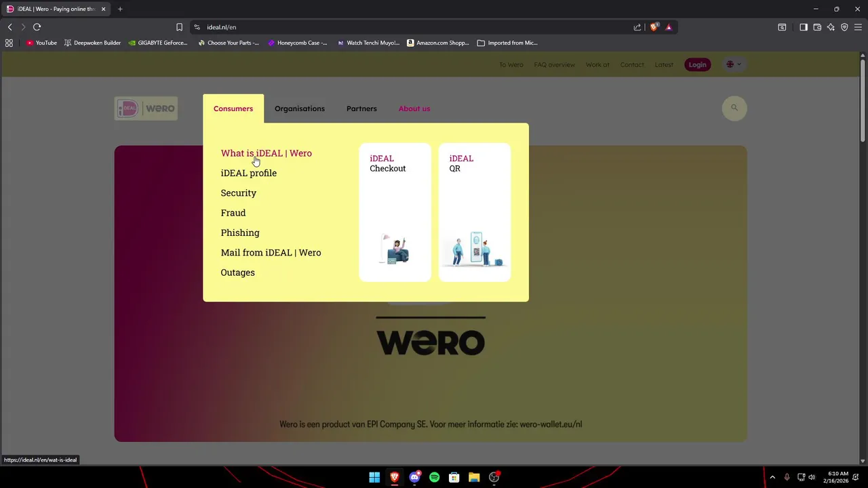Open the iDEAL Checkout card
The width and height of the screenshot is (868, 488).
point(395,212)
